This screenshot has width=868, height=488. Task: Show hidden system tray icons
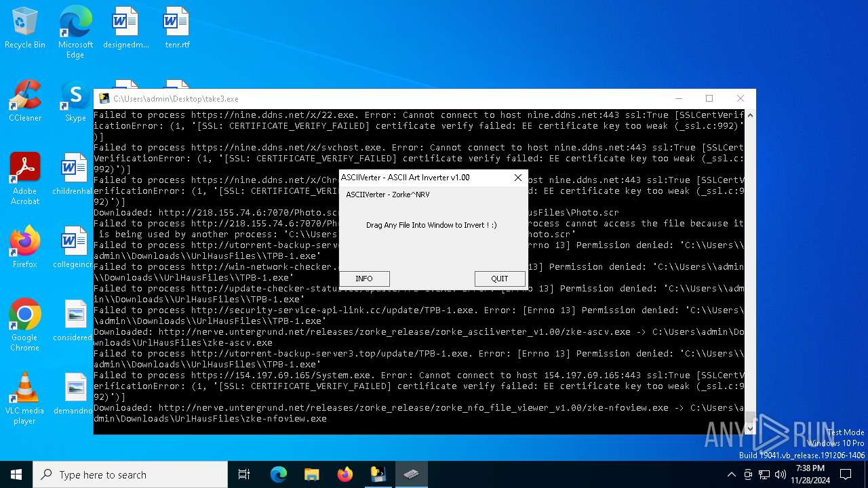pos(731,474)
